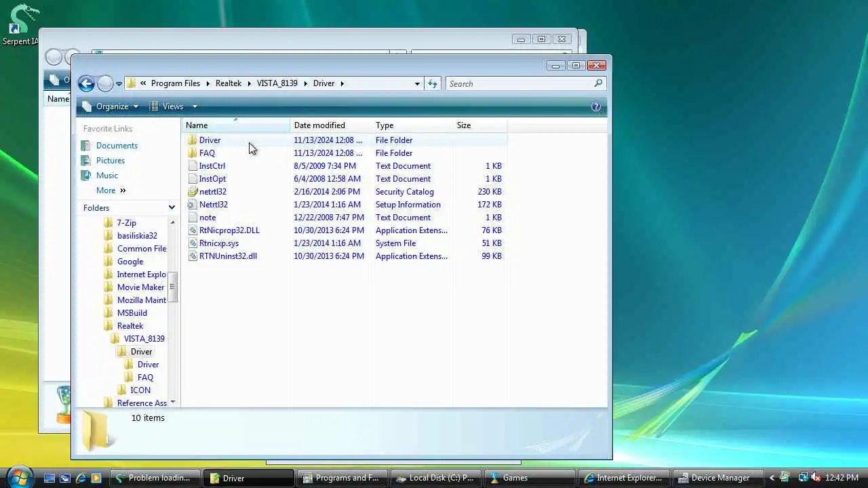868x488 pixels.
Task: Select basiliskia32 in the folder tree
Action: pos(137,236)
